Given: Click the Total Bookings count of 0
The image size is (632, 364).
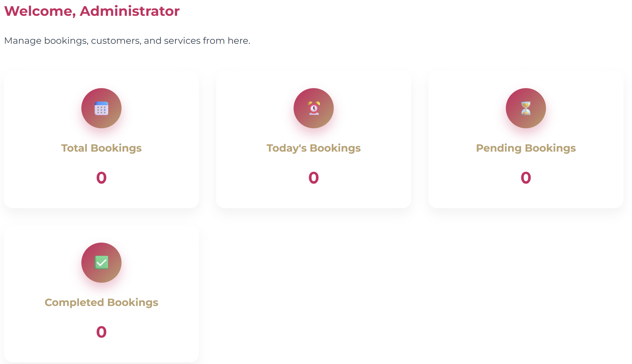Looking at the screenshot, I should tap(101, 178).
